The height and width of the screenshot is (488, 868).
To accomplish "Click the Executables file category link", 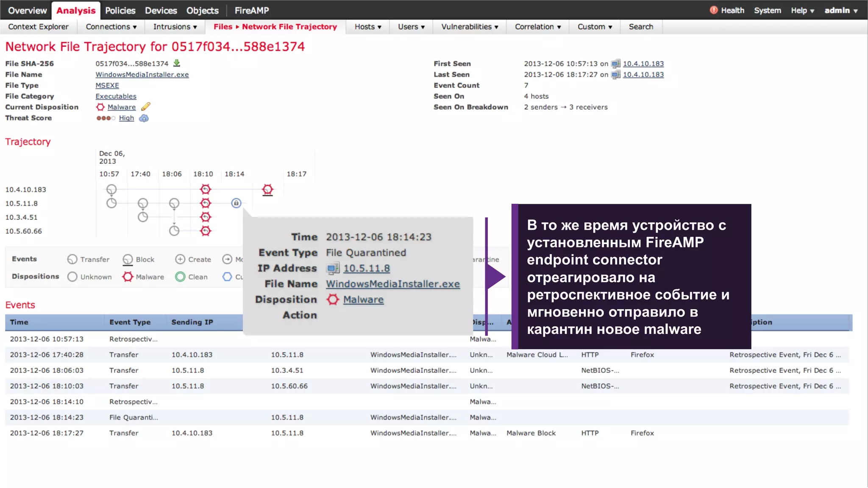I will 116,96.
